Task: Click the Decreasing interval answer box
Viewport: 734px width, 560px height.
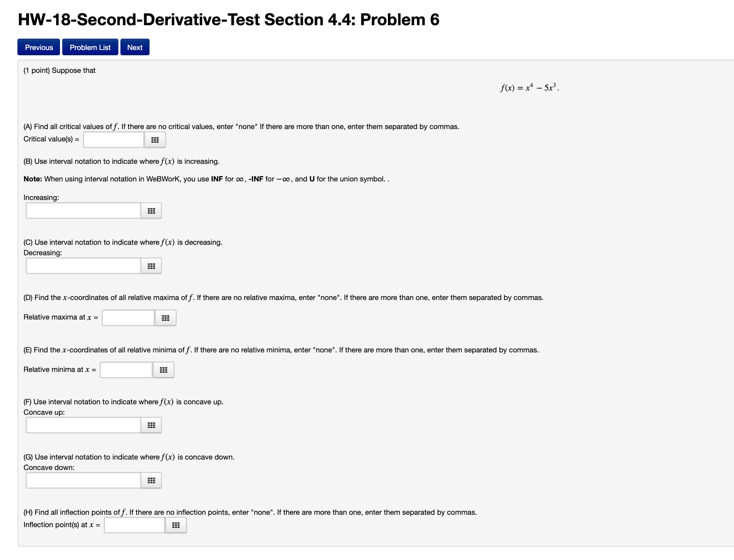Action: (83, 265)
